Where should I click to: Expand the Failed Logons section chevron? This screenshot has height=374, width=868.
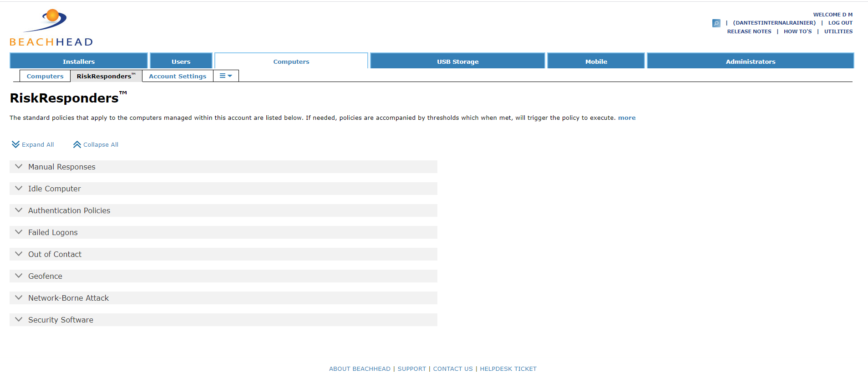tap(19, 232)
